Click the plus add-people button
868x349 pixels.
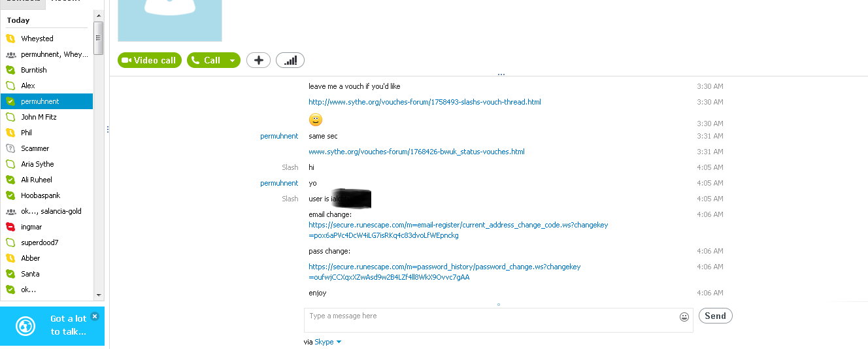[259, 60]
